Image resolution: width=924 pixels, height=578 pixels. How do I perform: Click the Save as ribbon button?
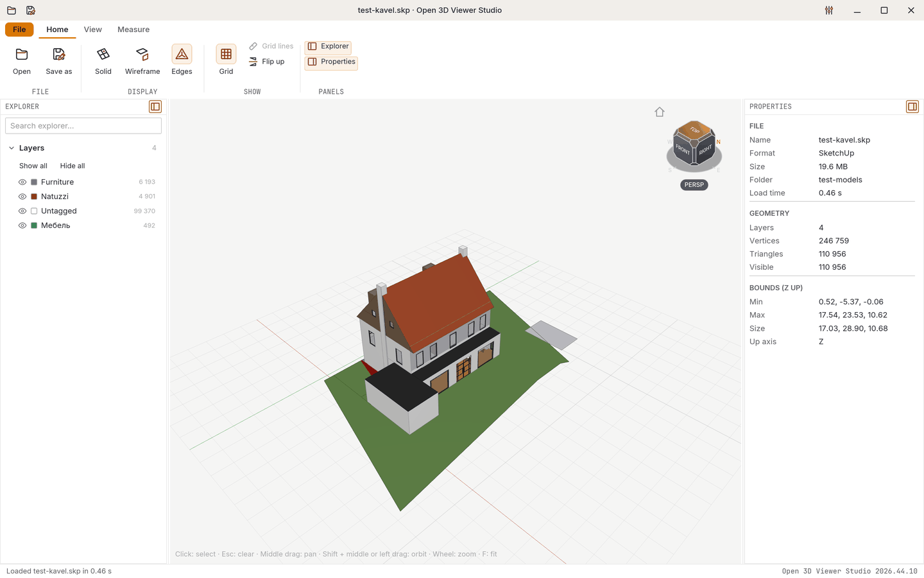tap(59, 62)
